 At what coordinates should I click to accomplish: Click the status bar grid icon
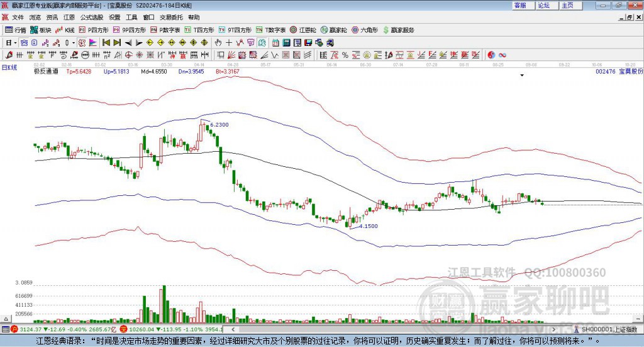point(5,329)
